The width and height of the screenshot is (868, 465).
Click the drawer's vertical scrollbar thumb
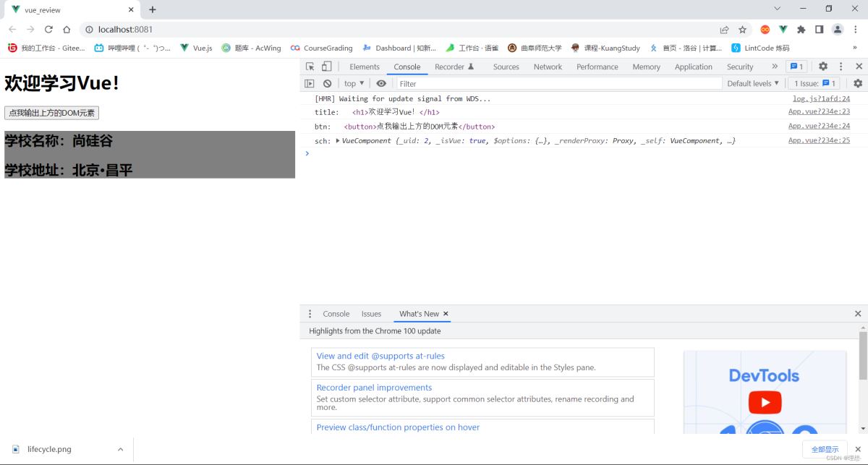[863, 356]
